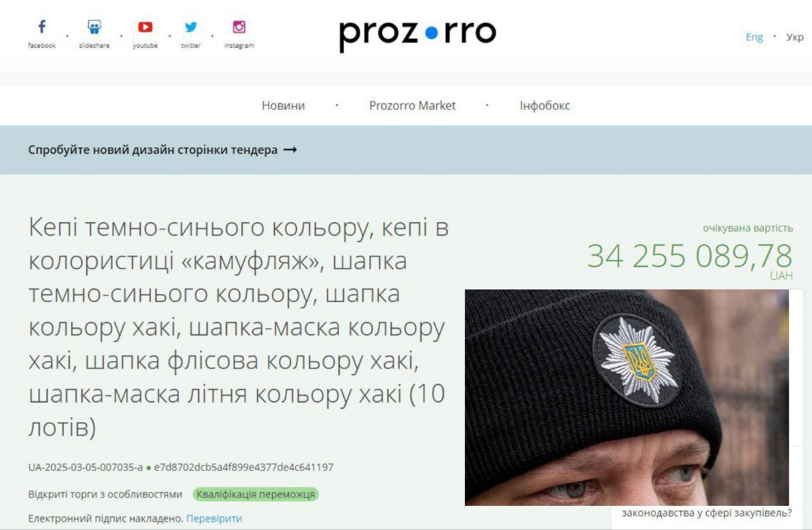Open the YouTube icon link
Viewport: 812px width, 530px height.
tap(145, 27)
